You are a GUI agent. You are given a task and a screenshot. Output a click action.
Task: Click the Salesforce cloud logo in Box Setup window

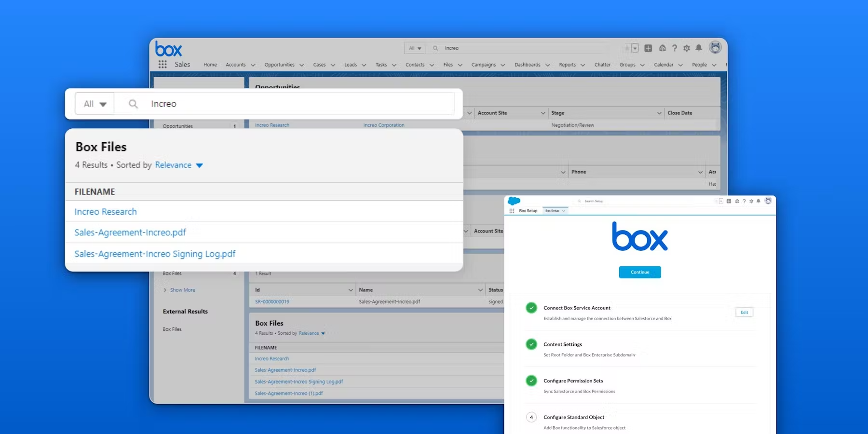point(513,201)
